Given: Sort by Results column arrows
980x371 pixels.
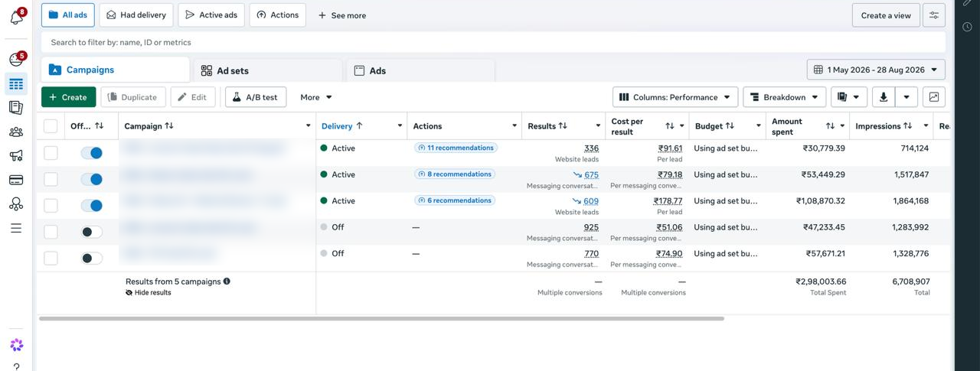Looking at the screenshot, I should [x=563, y=126].
